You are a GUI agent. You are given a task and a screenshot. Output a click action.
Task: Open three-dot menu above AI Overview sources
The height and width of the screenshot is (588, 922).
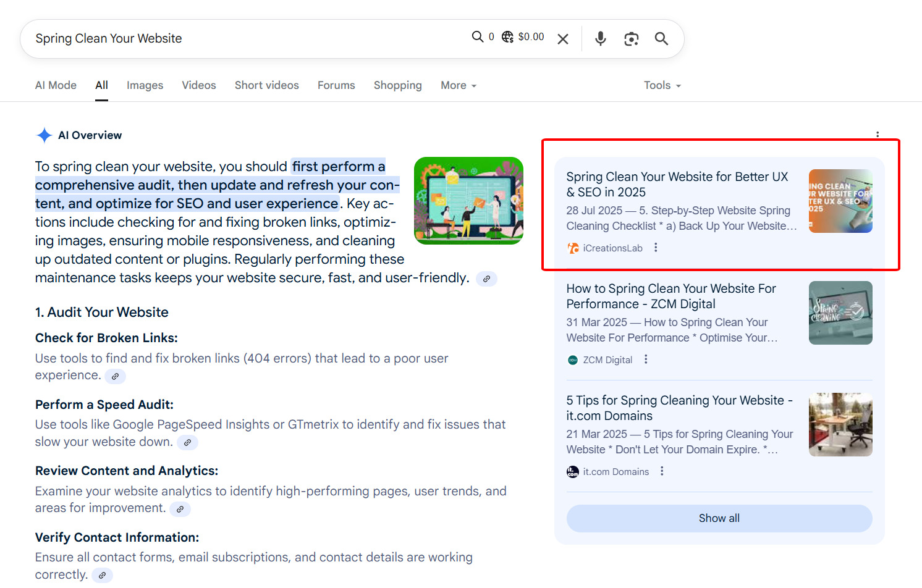877,134
